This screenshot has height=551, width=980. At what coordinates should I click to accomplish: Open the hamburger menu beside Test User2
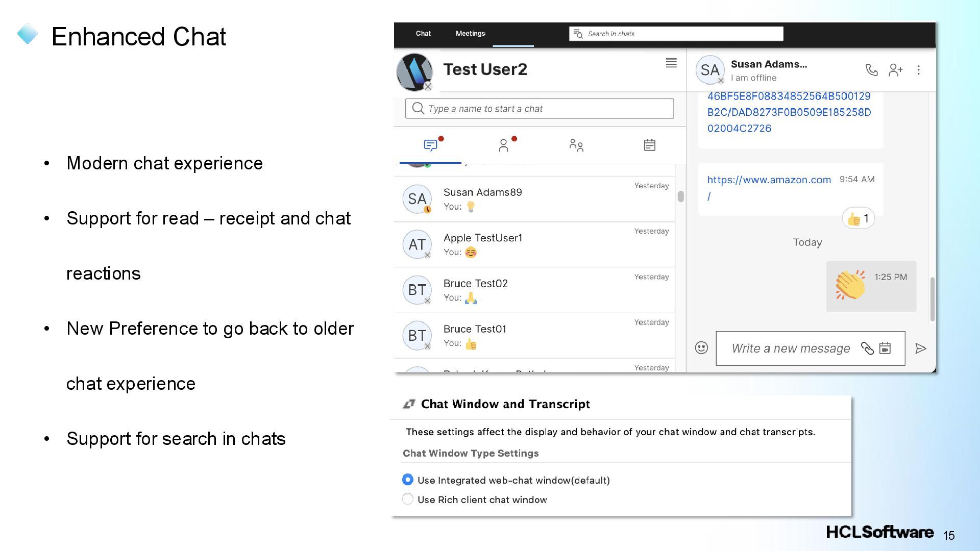pos(671,63)
